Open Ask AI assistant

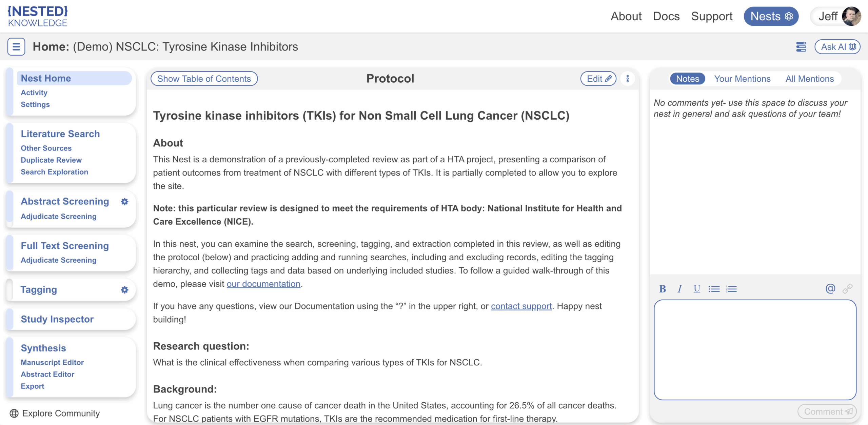click(837, 47)
